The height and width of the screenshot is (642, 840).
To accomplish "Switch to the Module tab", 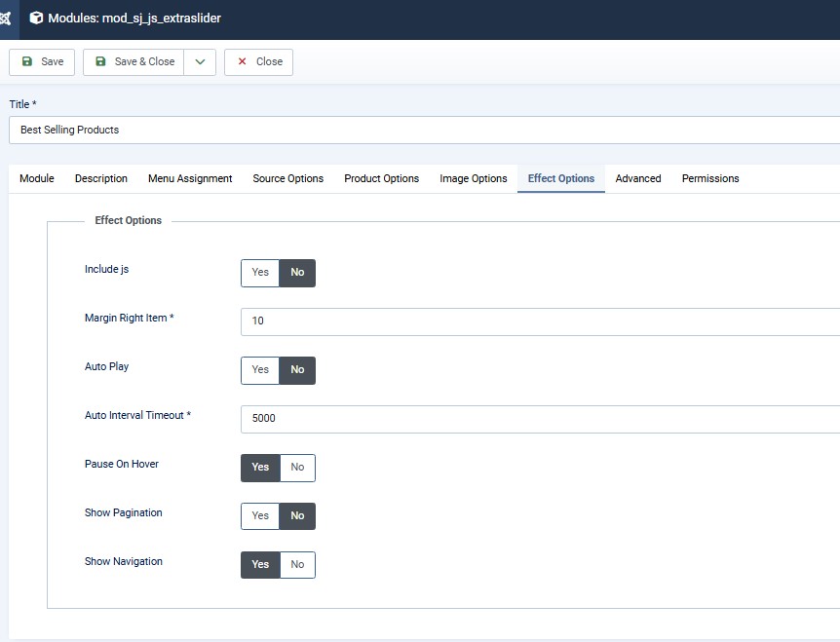I will pos(37,178).
